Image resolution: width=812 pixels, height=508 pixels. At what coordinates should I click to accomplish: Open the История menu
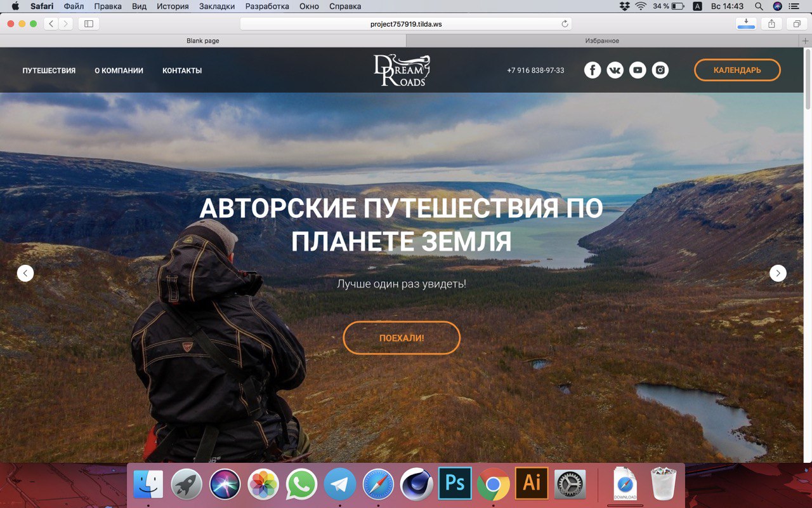(x=172, y=6)
